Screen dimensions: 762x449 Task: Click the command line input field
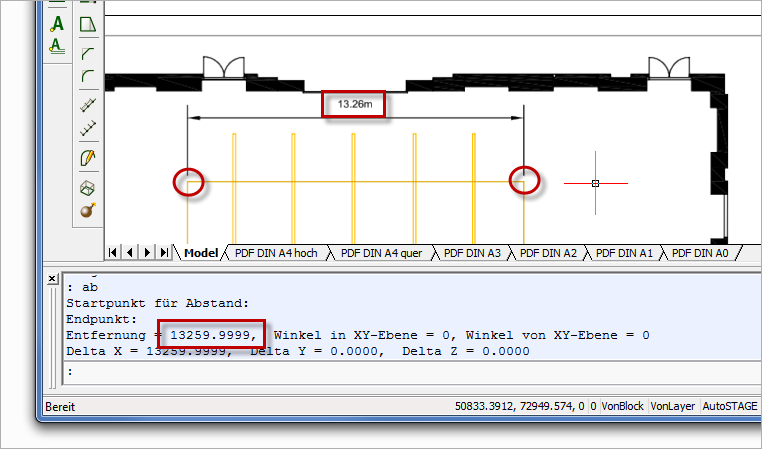point(400,371)
